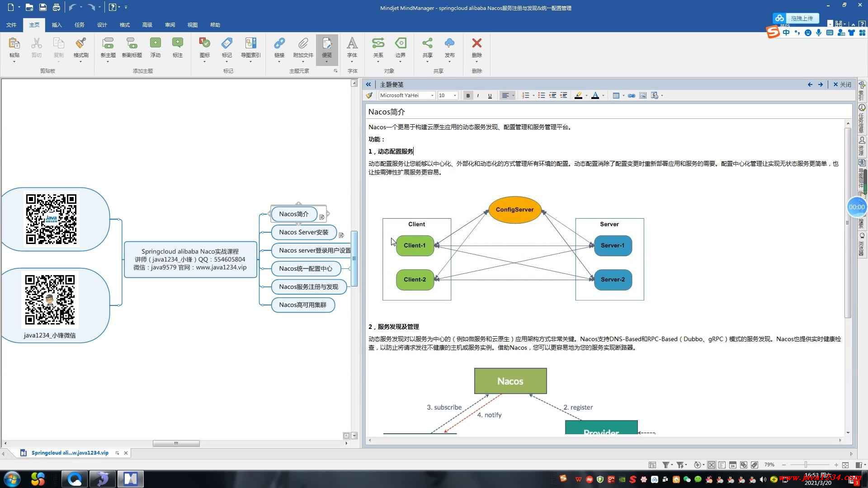The width and height of the screenshot is (868, 488).
Task: Click the Delete (删除) red X icon
Action: [x=476, y=43]
